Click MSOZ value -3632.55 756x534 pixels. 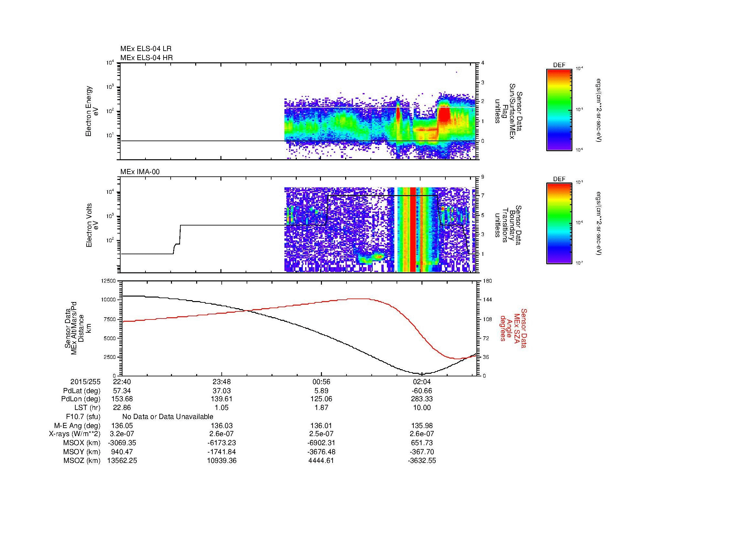(422, 461)
